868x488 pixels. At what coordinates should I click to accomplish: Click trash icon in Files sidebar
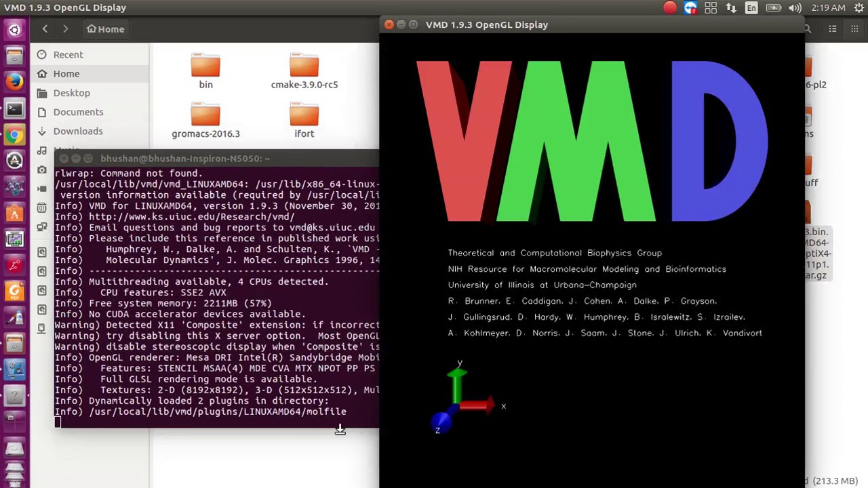tap(42, 207)
